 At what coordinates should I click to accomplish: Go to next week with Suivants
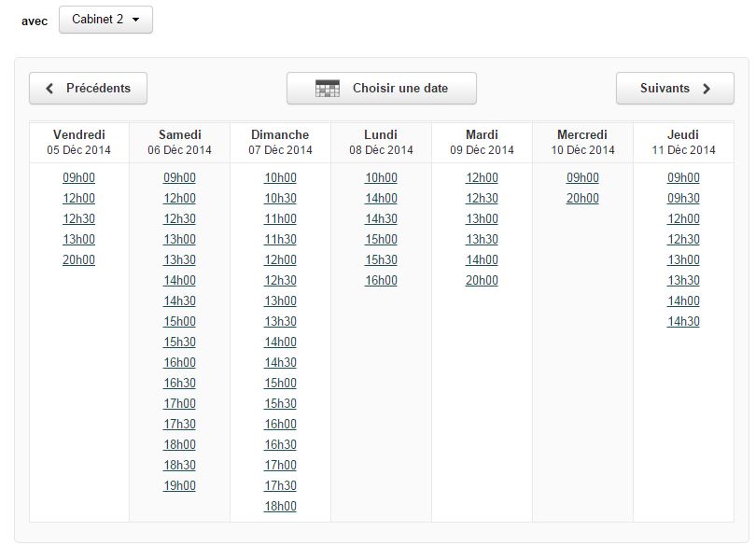(675, 88)
